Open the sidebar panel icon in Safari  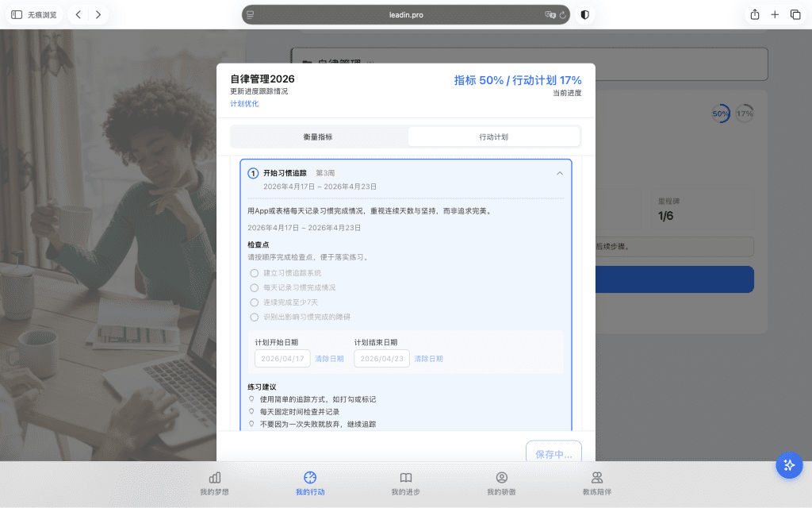17,14
